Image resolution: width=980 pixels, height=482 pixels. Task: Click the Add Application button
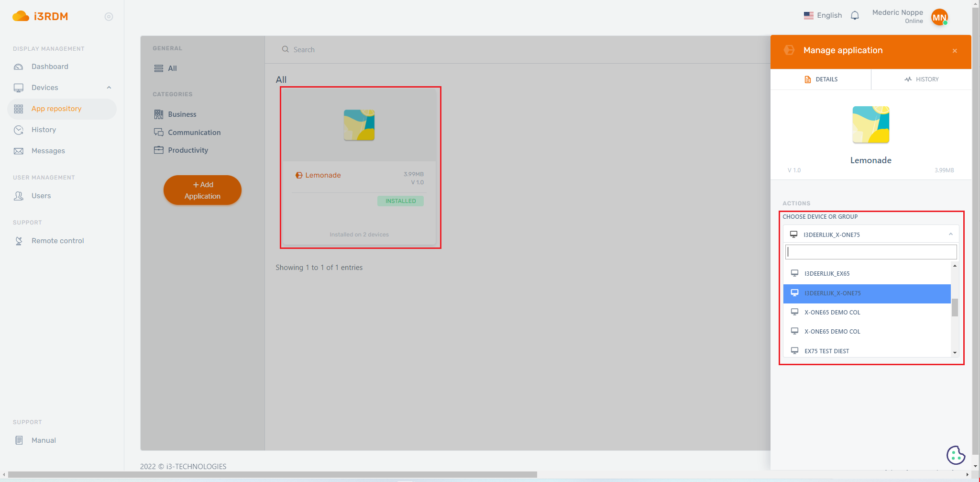[x=202, y=190]
